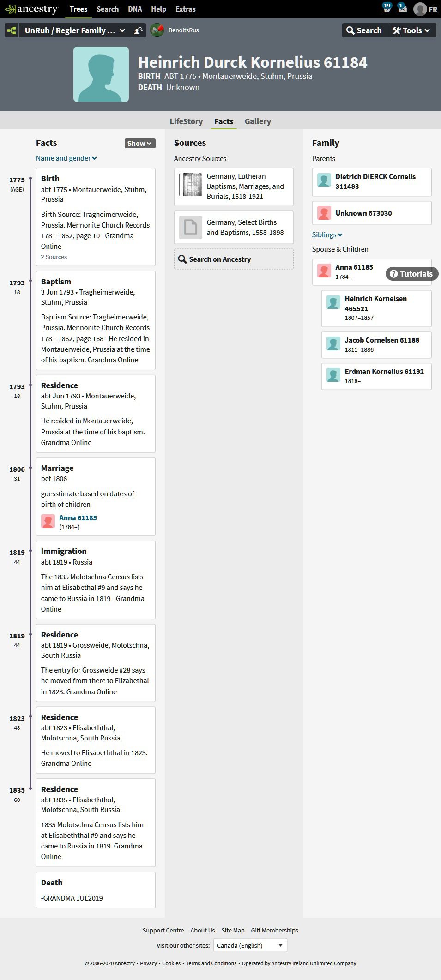Switch to the LifeStory tab
The height and width of the screenshot is (980, 441).
(186, 121)
